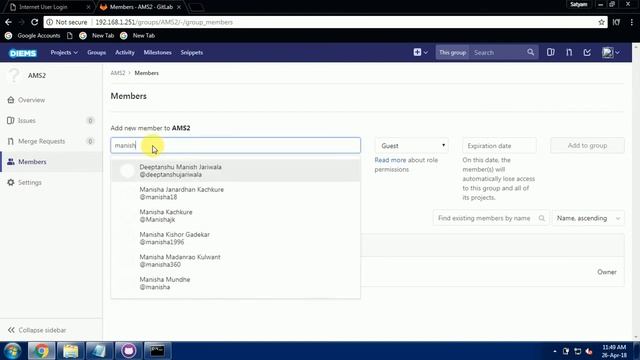Click the AMS2 breadcrumb link
640x360 pixels.
(118, 73)
